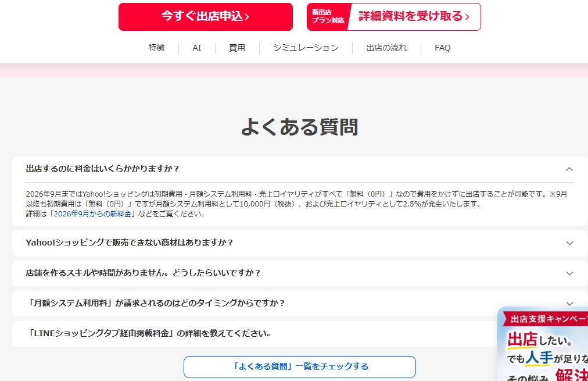This screenshot has width=588, height=381.
Task: Open the 特徴 navigation item
Action: [156, 48]
